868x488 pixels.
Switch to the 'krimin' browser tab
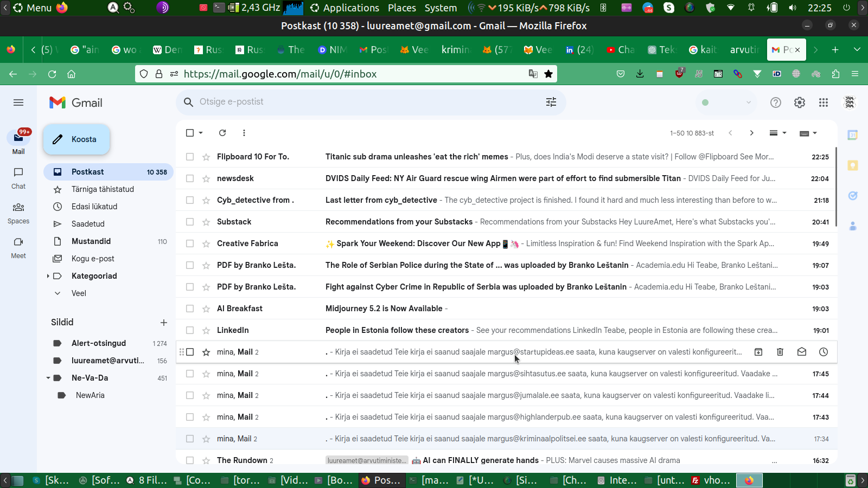455,49
